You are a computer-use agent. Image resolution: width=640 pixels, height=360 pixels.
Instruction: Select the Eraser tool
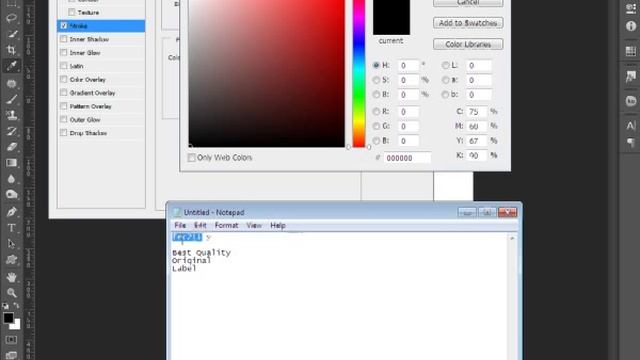coord(11,147)
